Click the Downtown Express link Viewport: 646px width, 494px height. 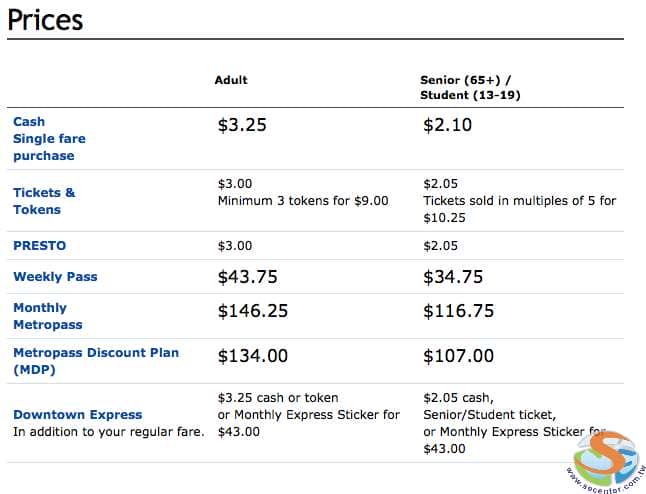(x=77, y=414)
